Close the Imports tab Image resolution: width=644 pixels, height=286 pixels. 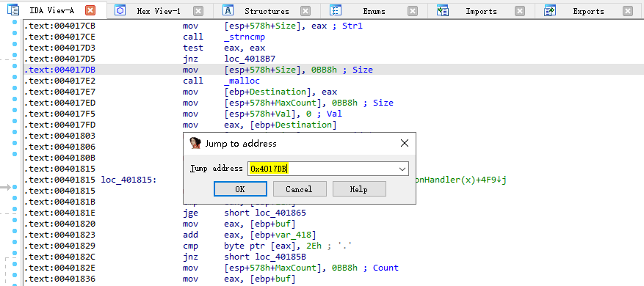click(520, 11)
